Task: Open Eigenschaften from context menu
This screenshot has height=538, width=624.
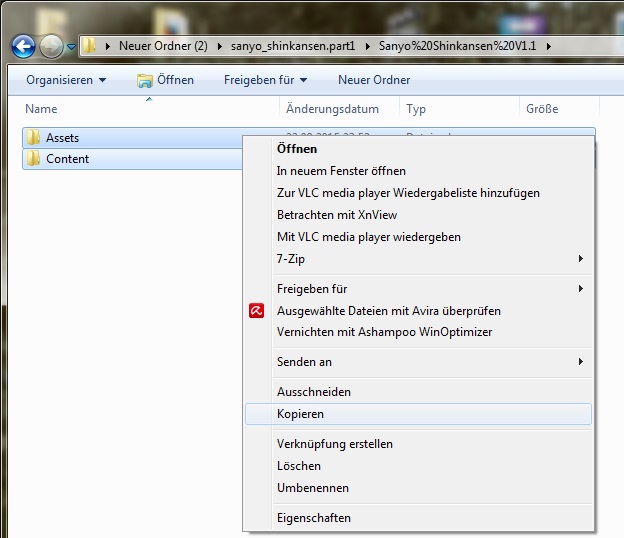Action: click(418, 518)
